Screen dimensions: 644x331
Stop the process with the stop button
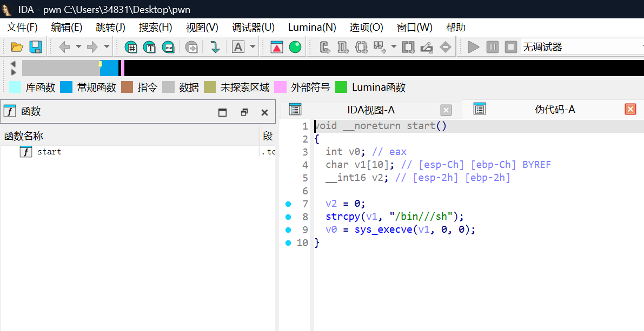click(510, 47)
